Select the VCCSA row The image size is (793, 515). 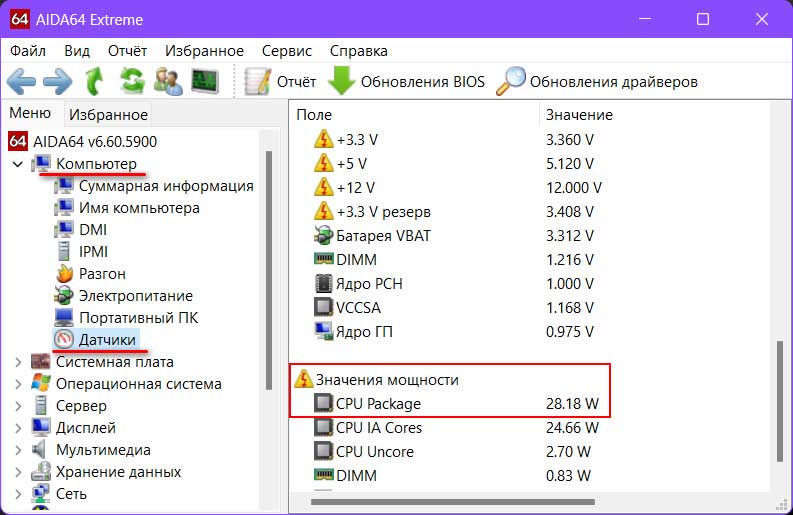coord(453,308)
